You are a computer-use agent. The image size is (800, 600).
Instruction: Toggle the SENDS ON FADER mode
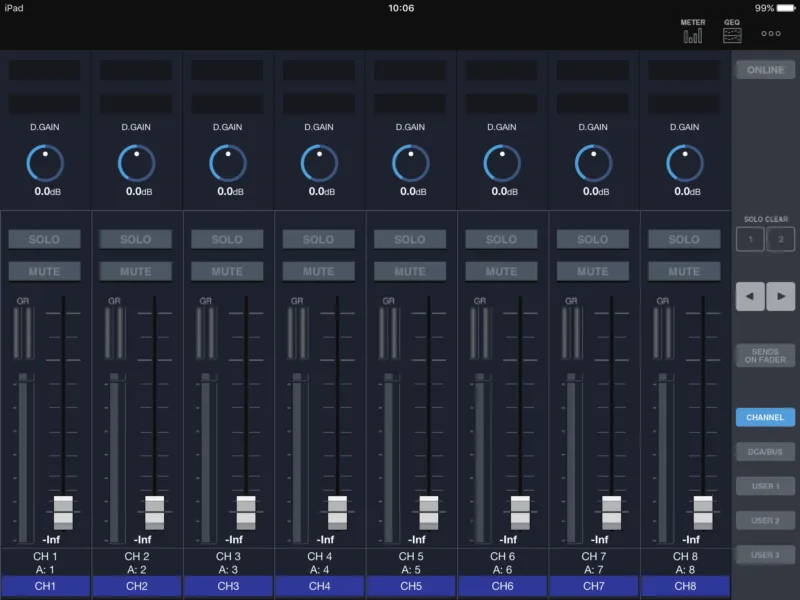(x=765, y=356)
